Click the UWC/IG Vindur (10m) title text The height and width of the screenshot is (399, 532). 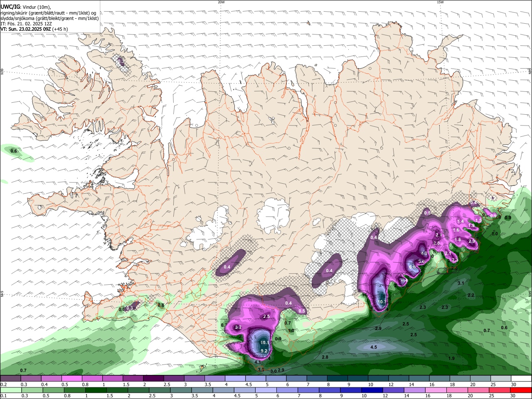coord(26,7)
